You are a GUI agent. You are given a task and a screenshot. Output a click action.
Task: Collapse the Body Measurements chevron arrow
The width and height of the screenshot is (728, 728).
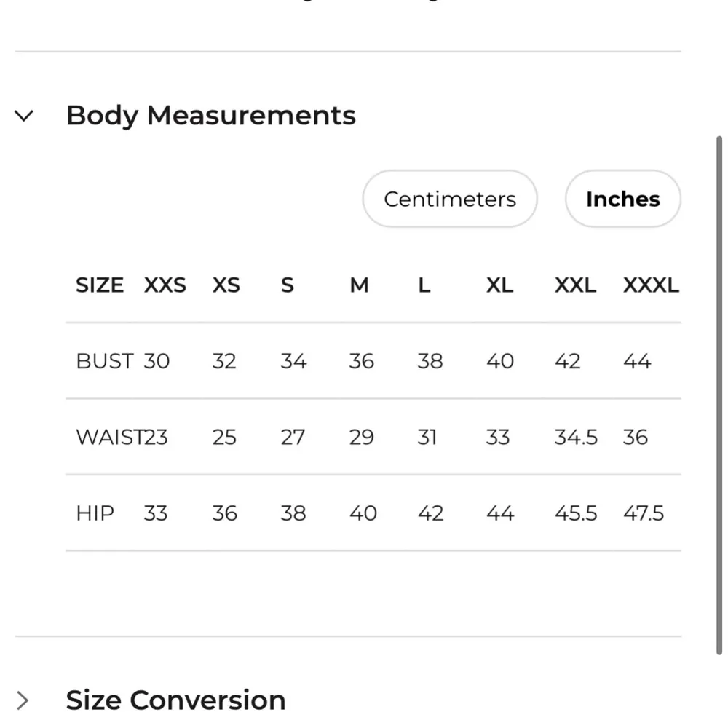click(25, 116)
